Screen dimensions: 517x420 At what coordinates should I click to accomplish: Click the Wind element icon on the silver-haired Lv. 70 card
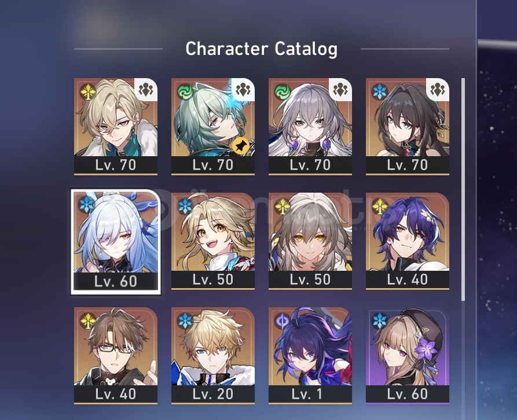pos(283,91)
